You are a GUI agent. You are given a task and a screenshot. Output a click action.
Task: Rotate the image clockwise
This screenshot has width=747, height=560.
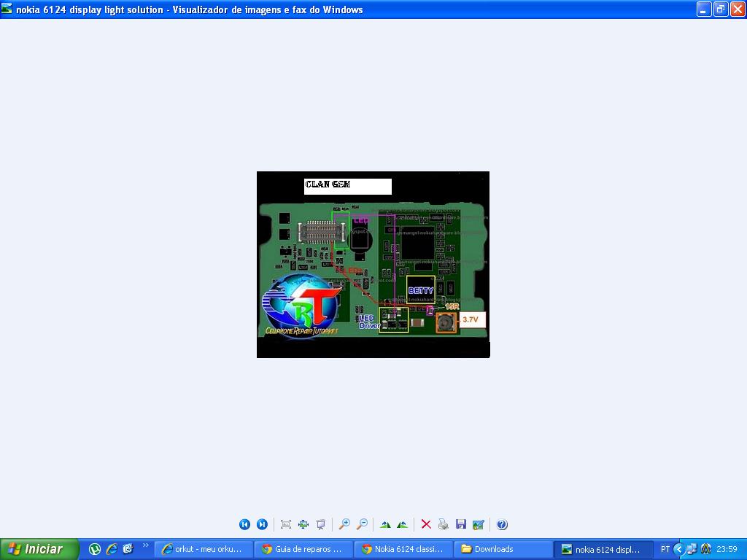point(385,524)
